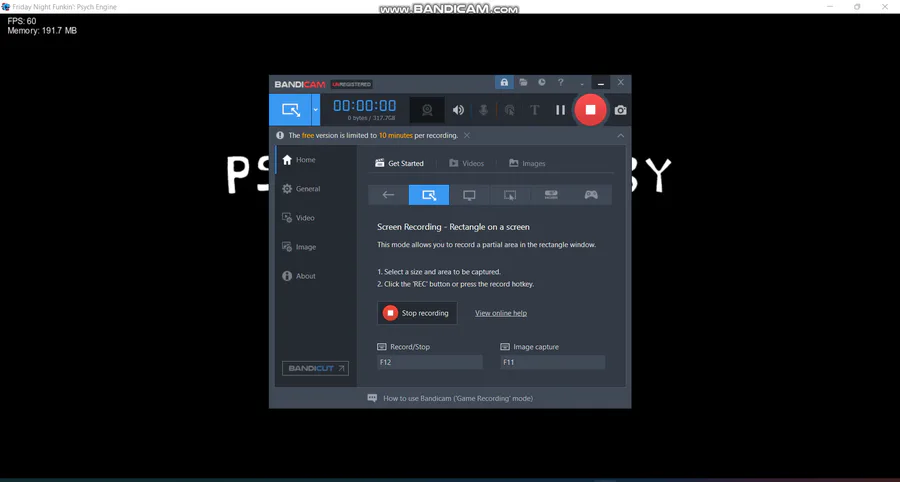Click the FPS: 60 counter text
This screenshot has height=482, width=900.
[x=22, y=21]
